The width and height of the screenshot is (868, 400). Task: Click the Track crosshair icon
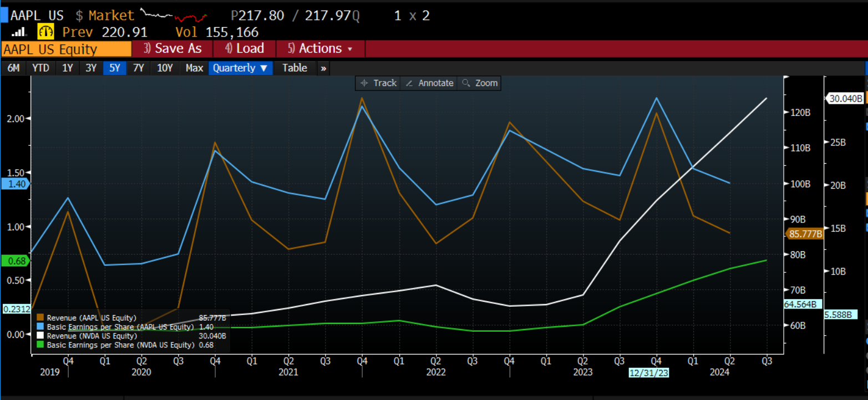[x=364, y=83]
